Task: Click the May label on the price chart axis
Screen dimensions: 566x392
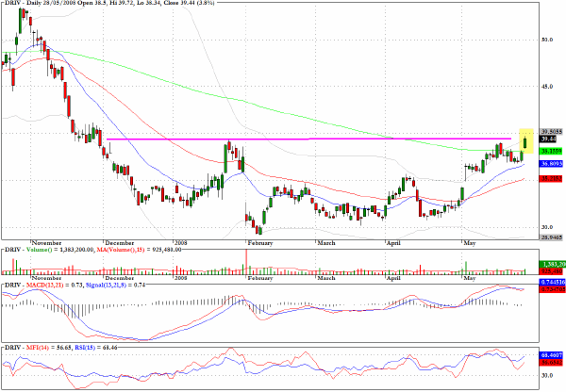Action: 469,243
